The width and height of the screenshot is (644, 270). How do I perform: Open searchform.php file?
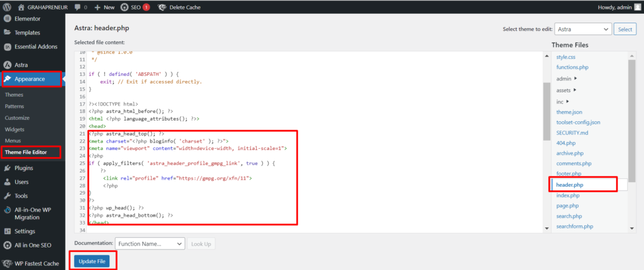[x=575, y=226]
